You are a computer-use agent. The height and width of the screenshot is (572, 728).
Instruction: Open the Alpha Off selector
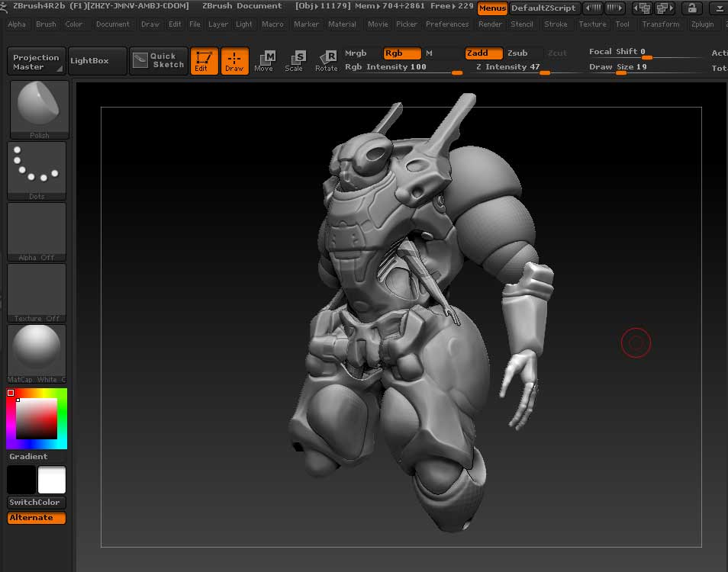tap(37, 230)
